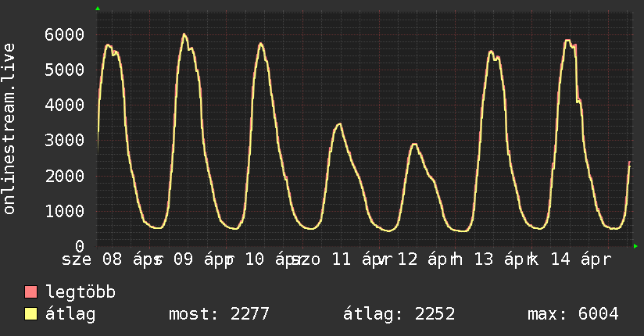Click the y-axis label 5000
The height and width of the screenshot is (336, 644).
pos(65,70)
